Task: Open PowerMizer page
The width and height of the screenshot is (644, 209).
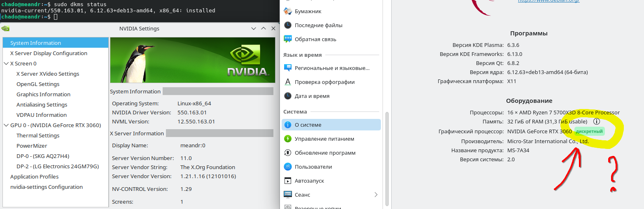Action: pyautogui.click(x=32, y=146)
